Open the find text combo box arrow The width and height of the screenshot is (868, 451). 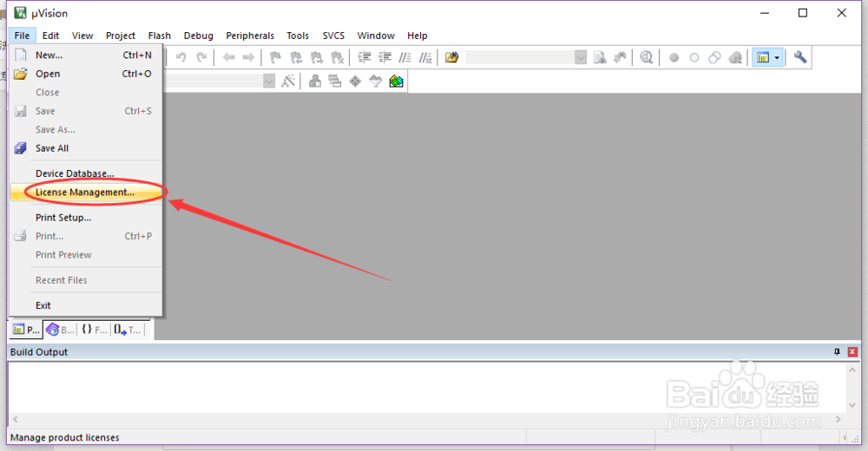[x=580, y=57]
